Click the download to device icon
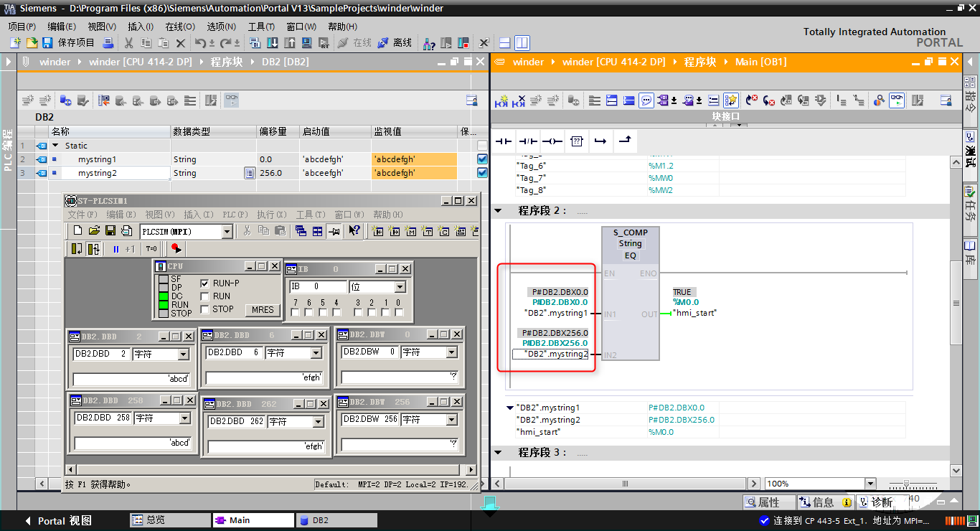The width and height of the screenshot is (980, 531). [x=273, y=43]
